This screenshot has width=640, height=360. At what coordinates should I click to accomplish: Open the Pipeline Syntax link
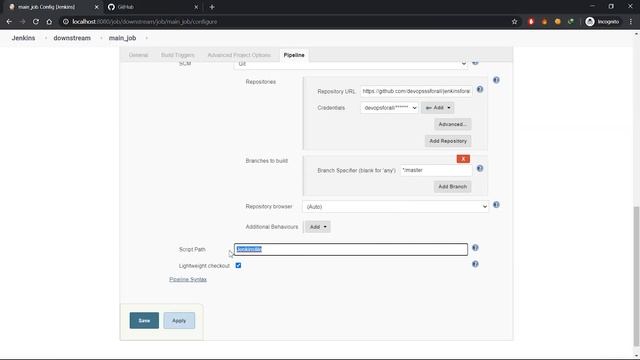188,280
